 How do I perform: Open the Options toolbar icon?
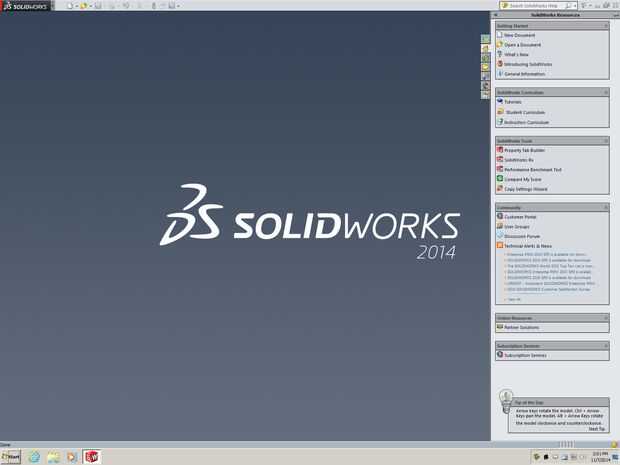[x=172, y=6]
